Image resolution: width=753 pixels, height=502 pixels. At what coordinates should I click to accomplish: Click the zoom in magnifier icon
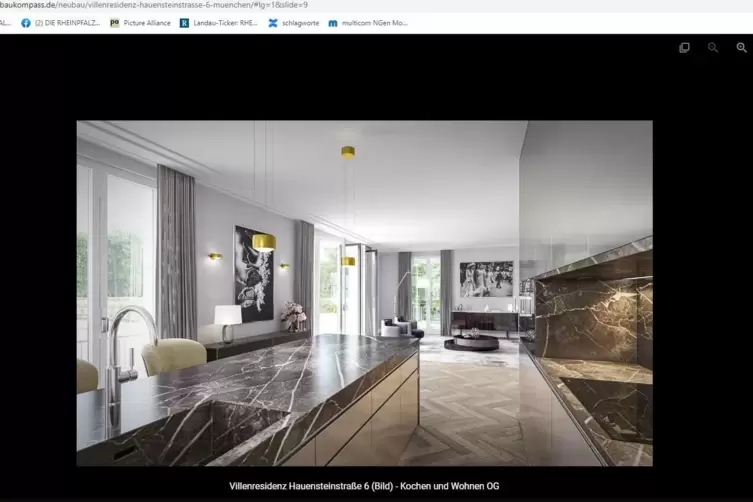pos(741,48)
